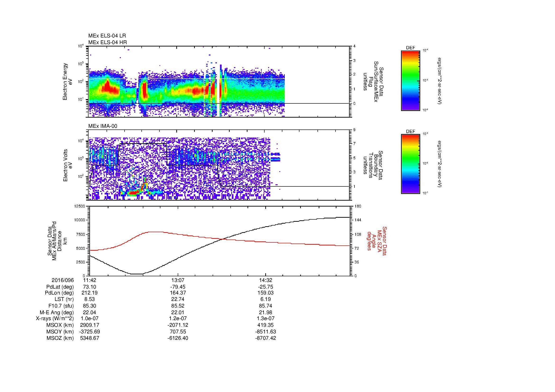Click the 'MSOZ (km)' row label
The width and height of the screenshot is (555, 392).
[x=60, y=338]
